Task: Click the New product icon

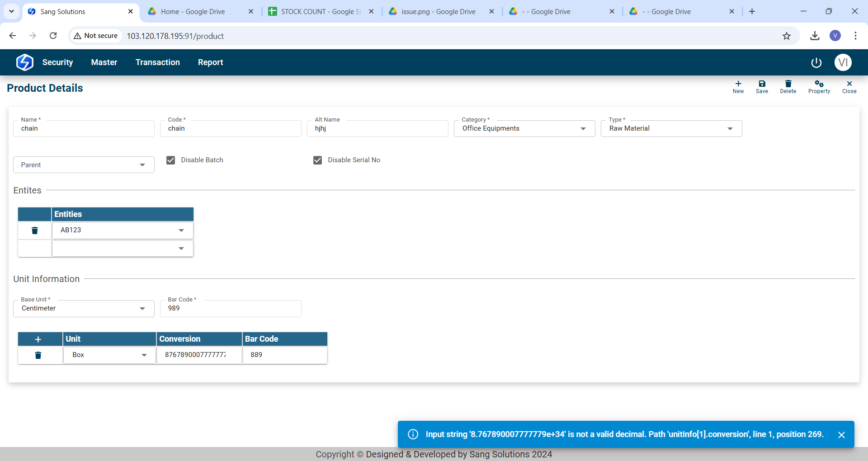Action: coord(738,86)
